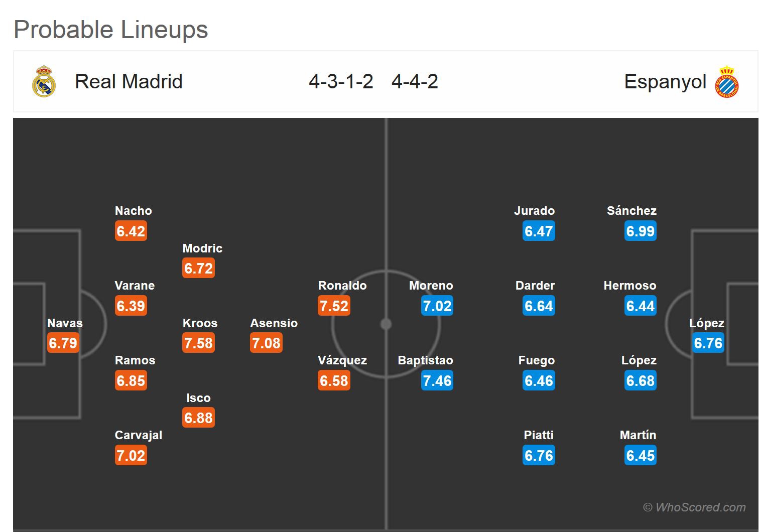Click the Espanyol club crest icon

[726, 81]
